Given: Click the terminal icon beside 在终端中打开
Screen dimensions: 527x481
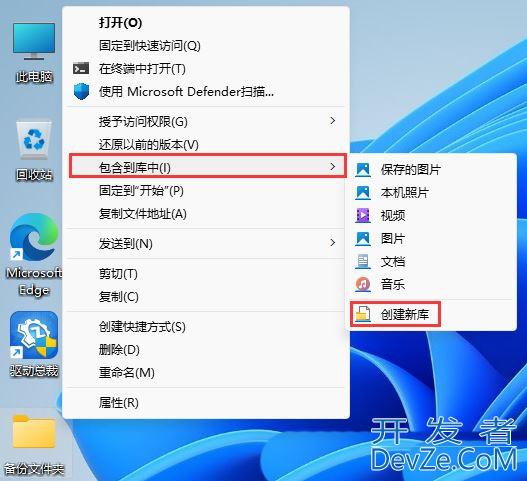Looking at the screenshot, I should click(x=81, y=68).
